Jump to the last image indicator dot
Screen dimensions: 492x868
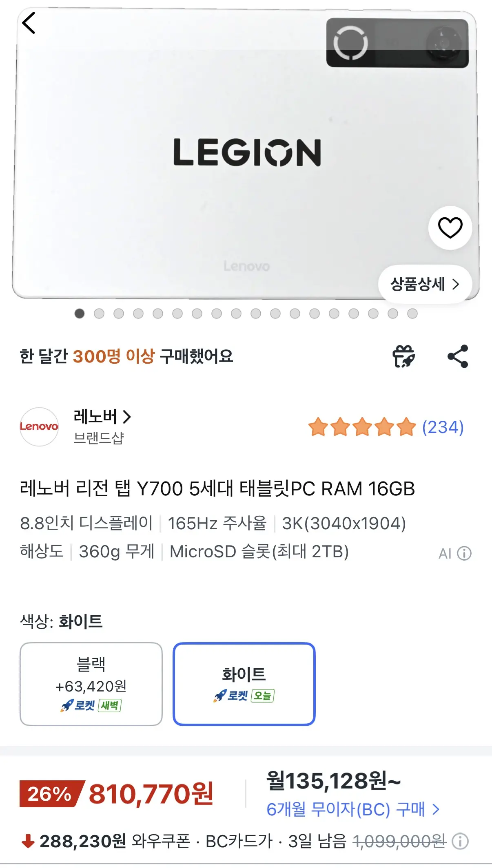point(412,313)
